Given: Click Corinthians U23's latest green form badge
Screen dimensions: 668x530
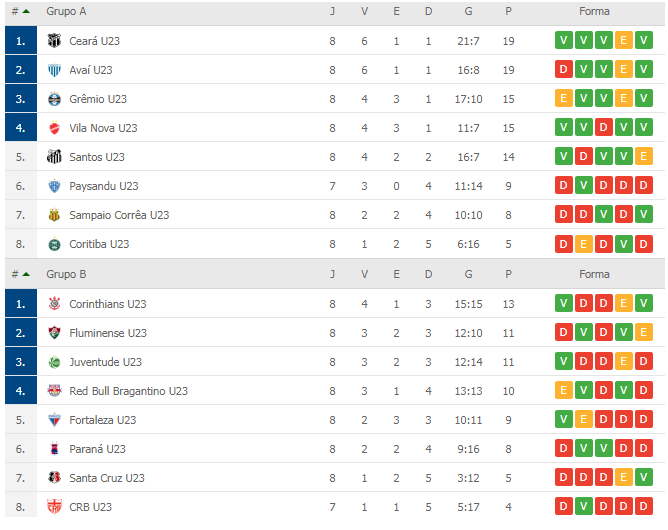Looking at the screenshot, I should pos(564,304).
